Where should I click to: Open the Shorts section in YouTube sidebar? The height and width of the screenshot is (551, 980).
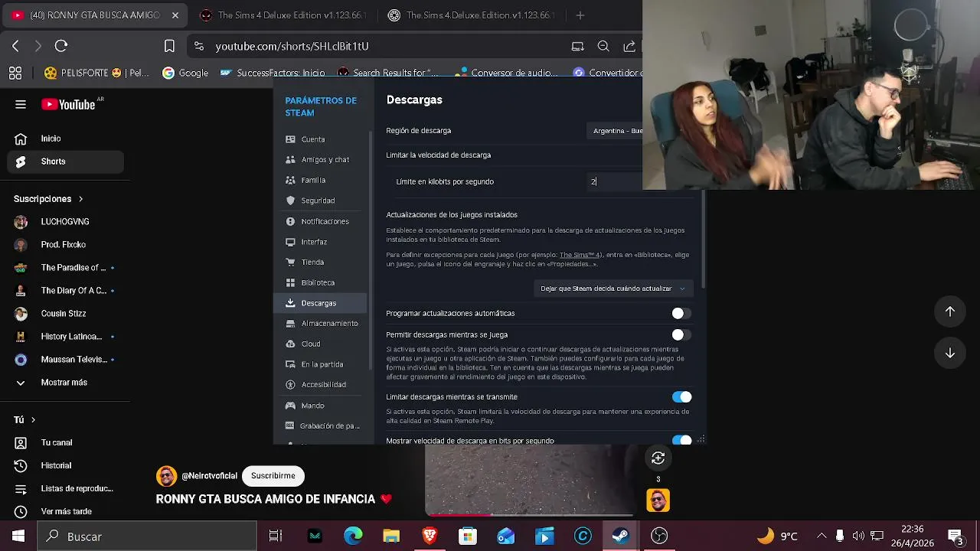pos(66,161)
